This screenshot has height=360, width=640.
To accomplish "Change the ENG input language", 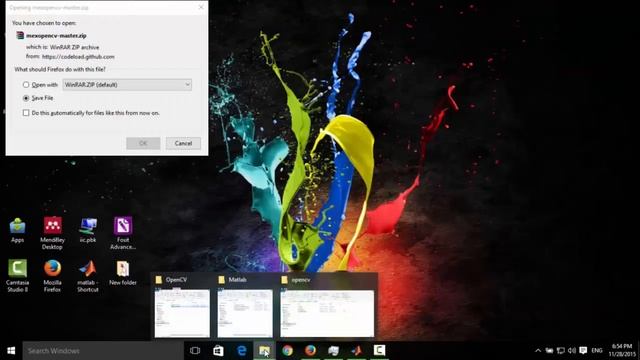I will 597,351.
